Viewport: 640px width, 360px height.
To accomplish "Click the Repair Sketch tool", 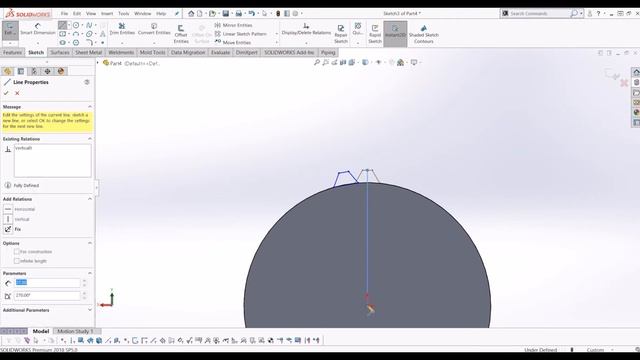I will 340,34.
